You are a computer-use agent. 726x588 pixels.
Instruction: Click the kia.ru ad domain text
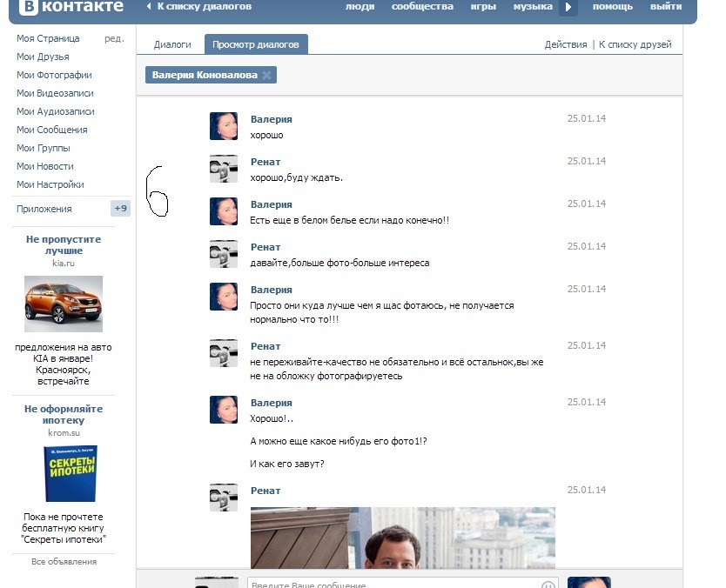tap(64, 263)
